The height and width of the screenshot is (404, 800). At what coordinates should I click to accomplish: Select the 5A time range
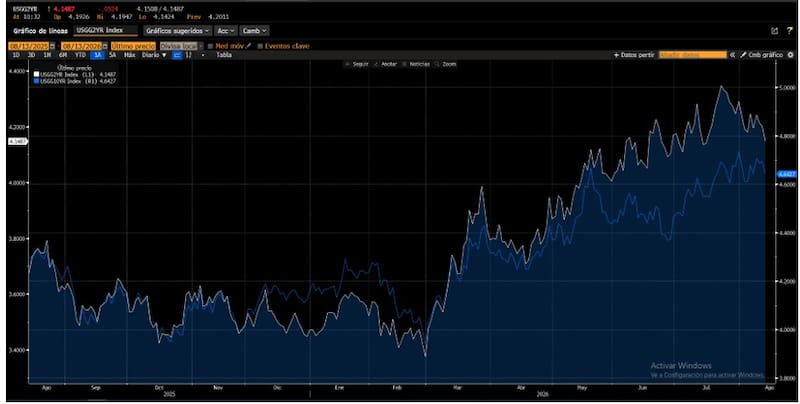click(113, 55)
